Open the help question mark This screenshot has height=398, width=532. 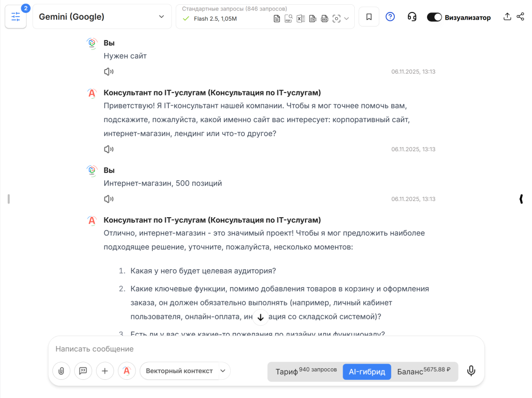click(390, 17)
